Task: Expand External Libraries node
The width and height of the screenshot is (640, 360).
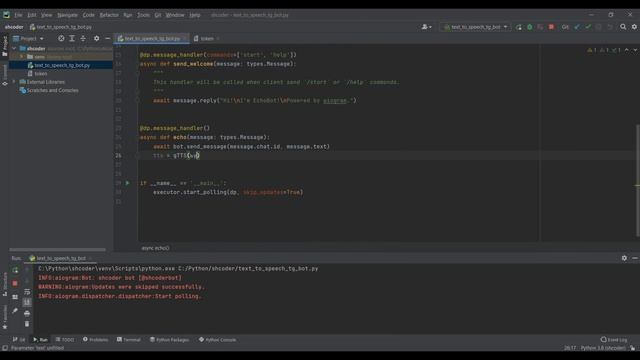Action: (14, 82)
